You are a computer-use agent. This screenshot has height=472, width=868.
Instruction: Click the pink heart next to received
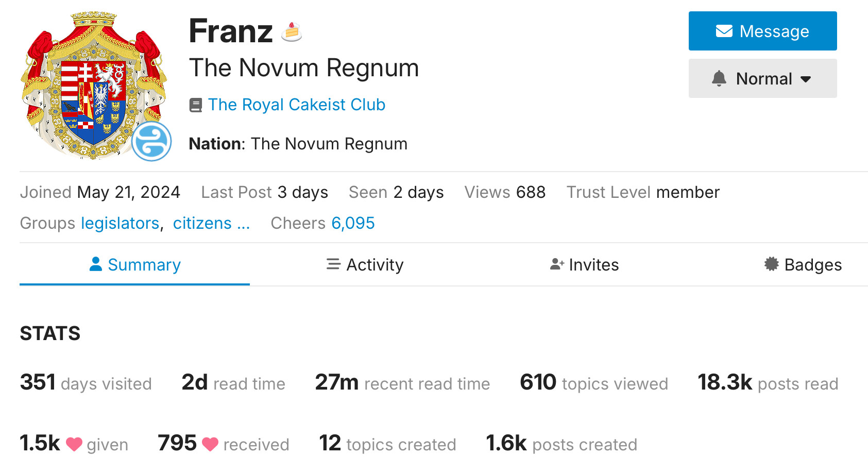pos(210,444)
